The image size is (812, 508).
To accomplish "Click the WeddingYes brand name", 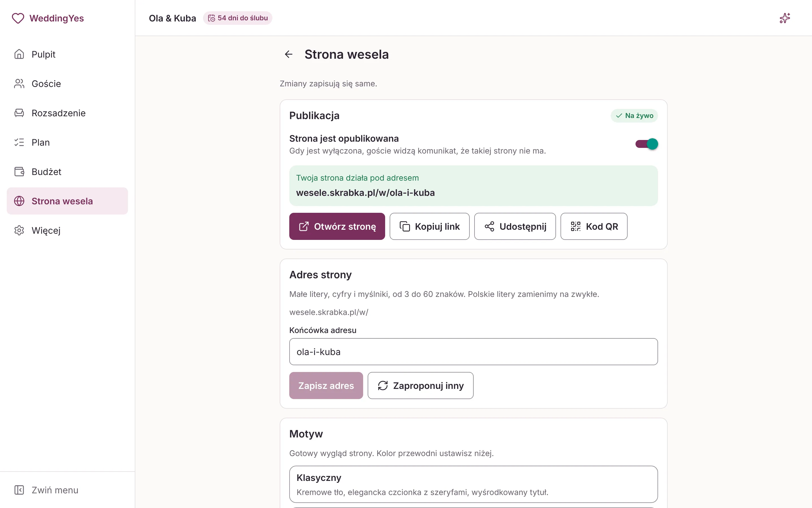I will click(57, 18).
